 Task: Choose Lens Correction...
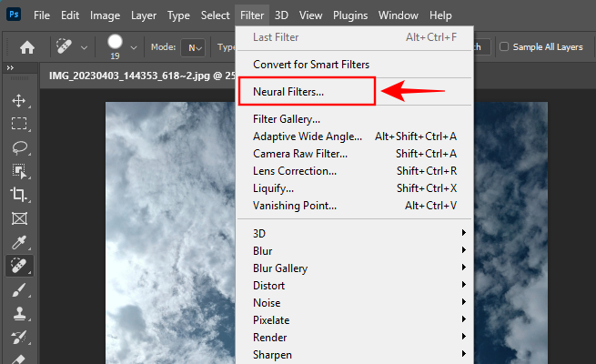point(354,170)
